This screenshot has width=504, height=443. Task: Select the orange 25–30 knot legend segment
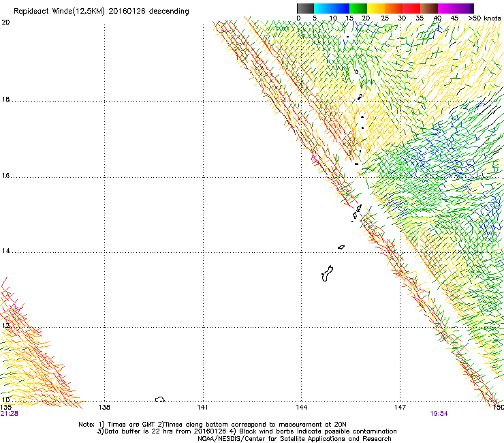tap(394, 8)
